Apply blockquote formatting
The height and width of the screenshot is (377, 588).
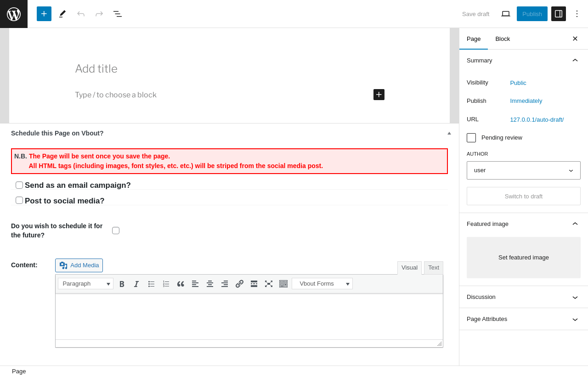tap(181, 284)
